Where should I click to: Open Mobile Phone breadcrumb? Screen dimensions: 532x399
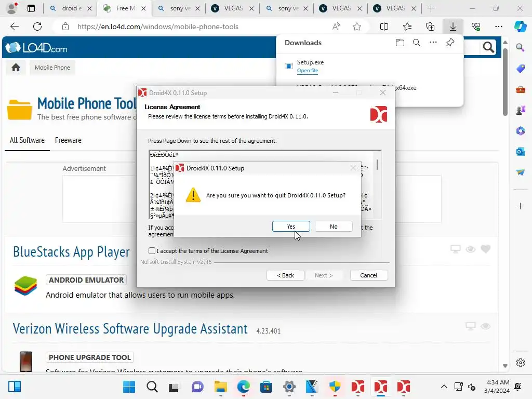coord(52,68)
